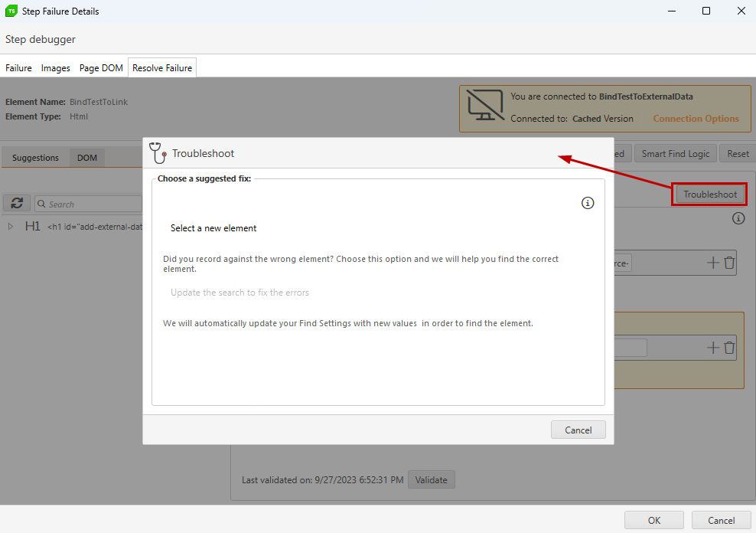Click the Test Studio app icon in the title bar
This screenshot has height=533, width=756.
click(x=11, y=11)
